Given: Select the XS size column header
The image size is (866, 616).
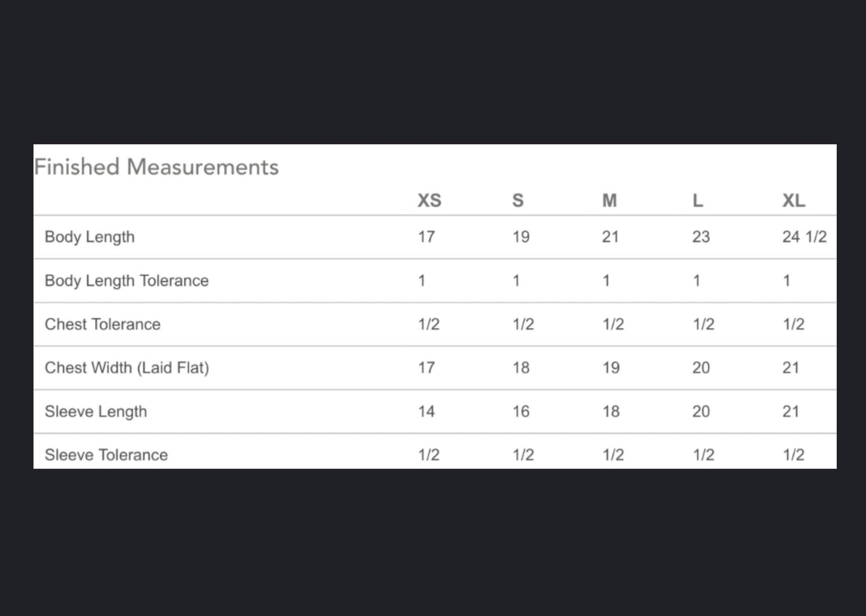Looking at the screenshot, I should point(429,201).
